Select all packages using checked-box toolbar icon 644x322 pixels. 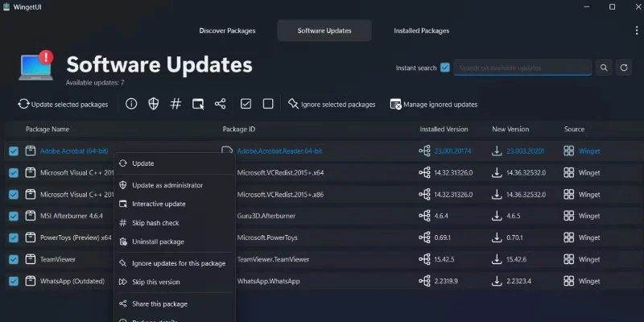pos(246,104)
